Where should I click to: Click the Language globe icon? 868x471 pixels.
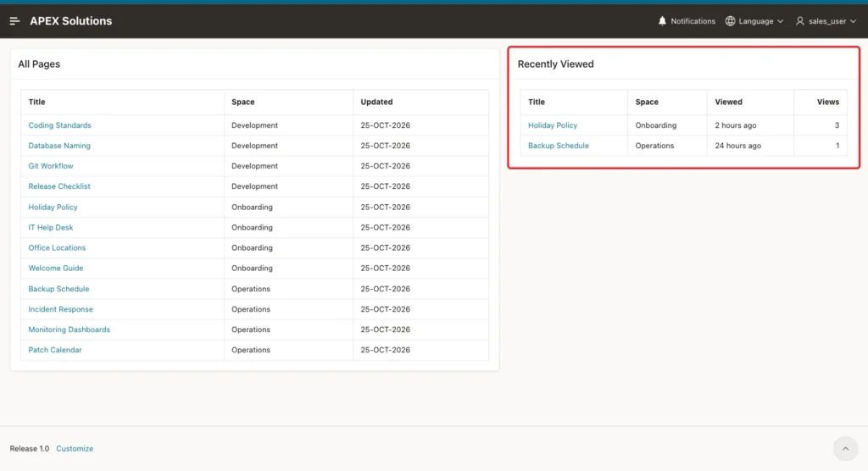730,21
